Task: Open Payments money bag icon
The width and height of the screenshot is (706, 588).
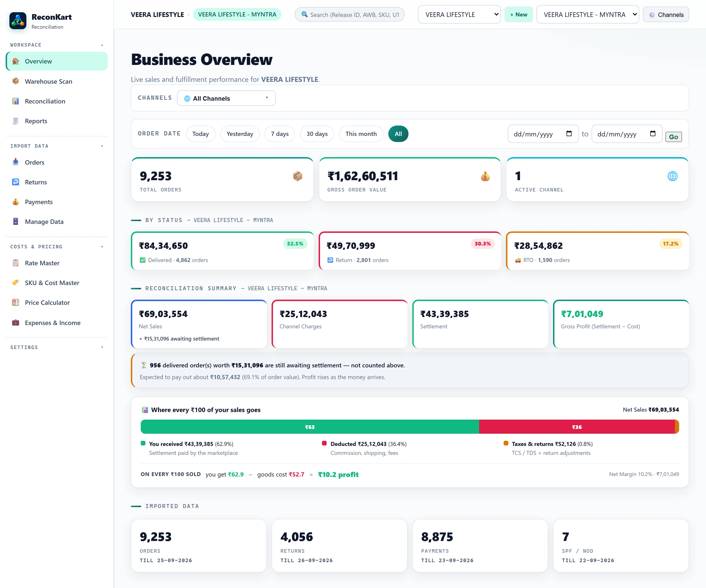Action: (x=16, y=202)
